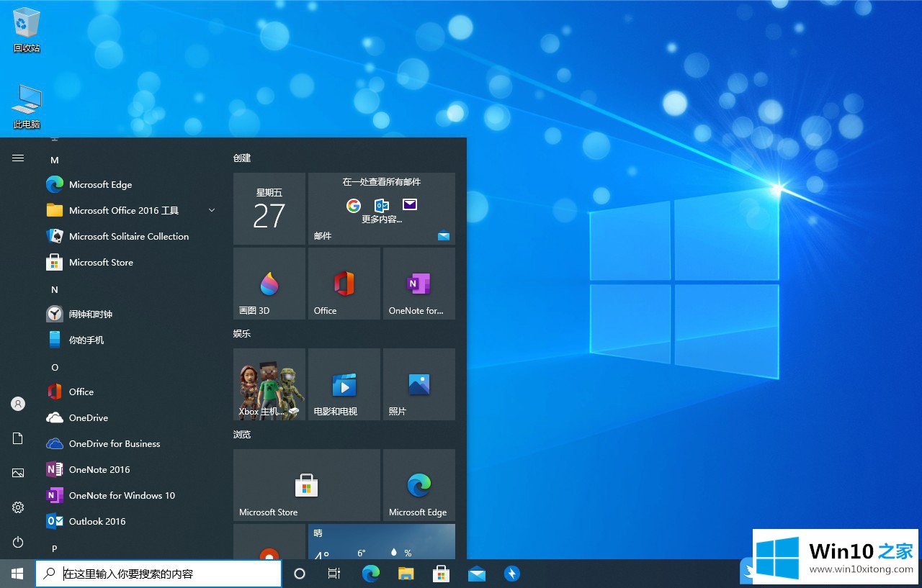Select the letter O group header
This screenshot has height=588, width=922.
[x=55, y=367]
